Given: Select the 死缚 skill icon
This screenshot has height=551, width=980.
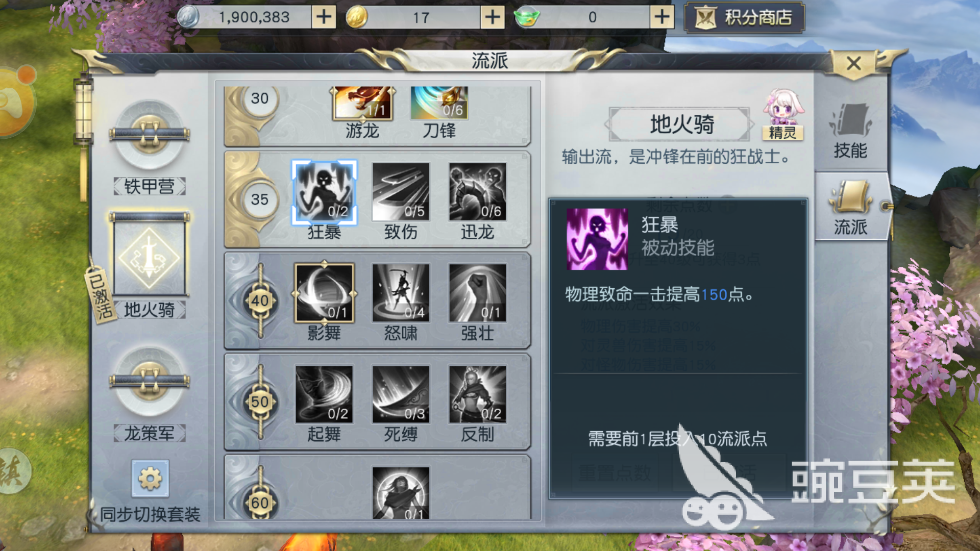Looking at the screenshot, I should 401,394.
